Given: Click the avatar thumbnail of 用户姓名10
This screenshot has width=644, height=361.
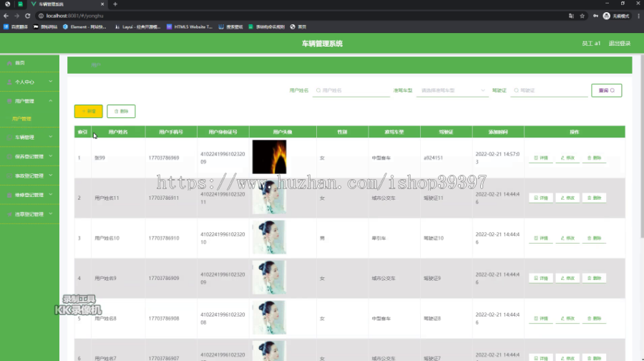Looking at the screenshot, I should tap(270, 237).
